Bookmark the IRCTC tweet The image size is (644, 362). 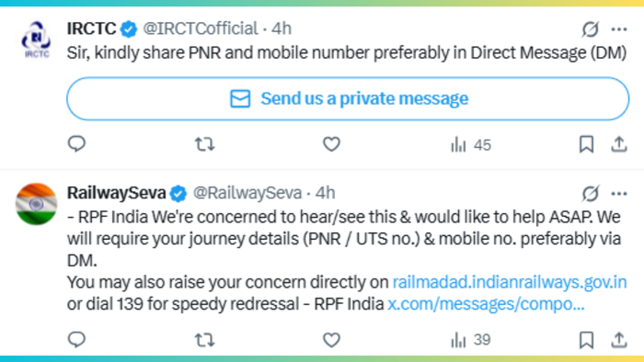click(586, 144)
